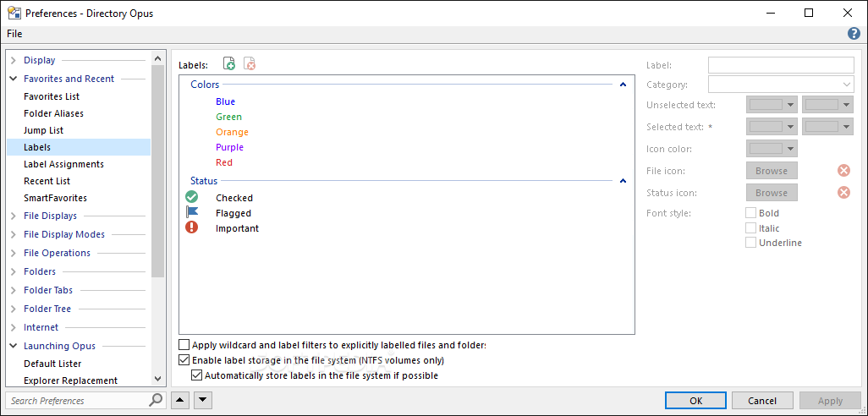The image size is (868, 416).
Task: Click the blue Flagged status icon
Action: [191, 213]
